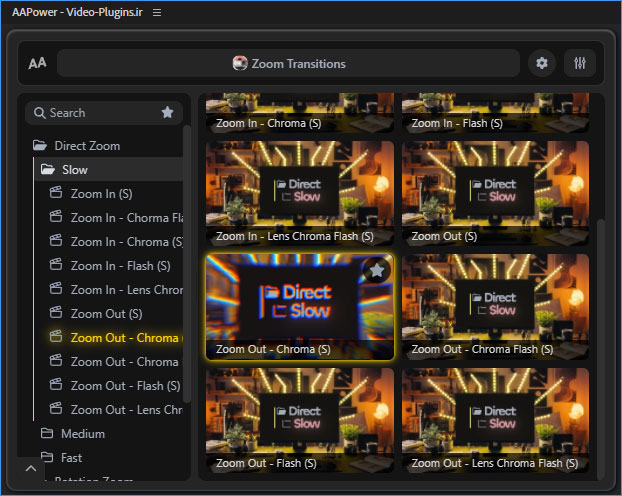Click clapperboard icon beside Zoom Out - Lens Chr
622x496 pixels.
pos(56,408)
